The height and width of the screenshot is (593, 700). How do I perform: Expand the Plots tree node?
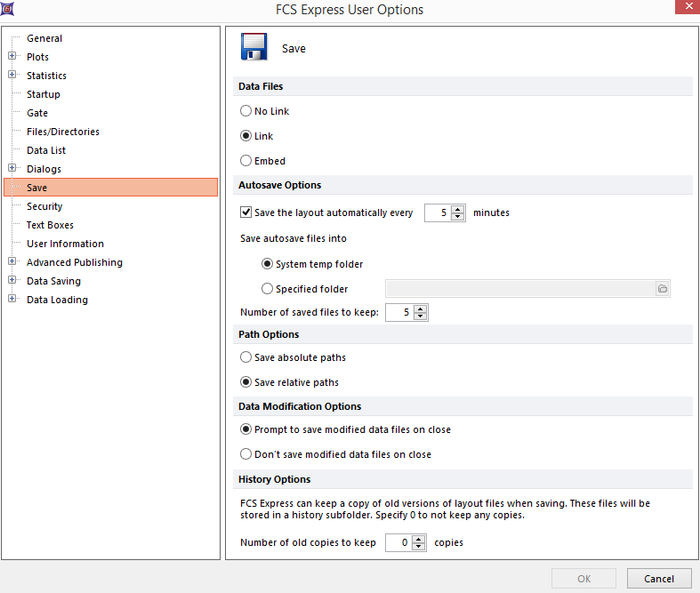12,57
